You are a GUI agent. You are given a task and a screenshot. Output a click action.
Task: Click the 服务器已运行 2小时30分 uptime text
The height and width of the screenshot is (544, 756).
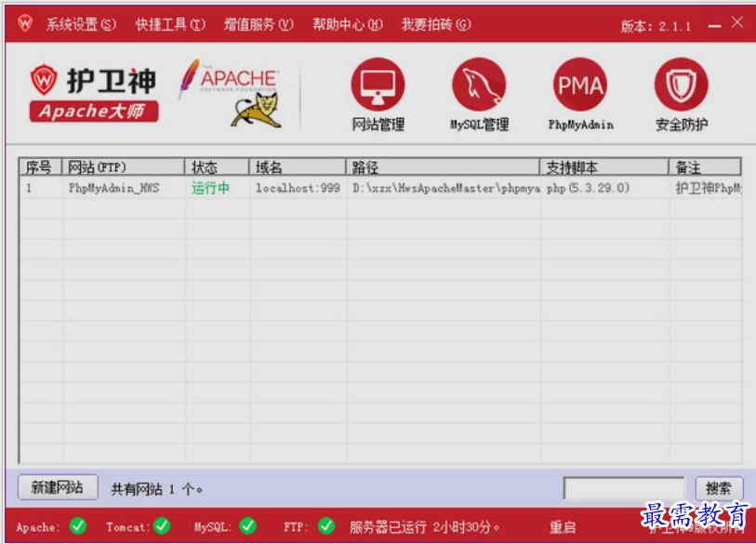[x=425, y=527]
